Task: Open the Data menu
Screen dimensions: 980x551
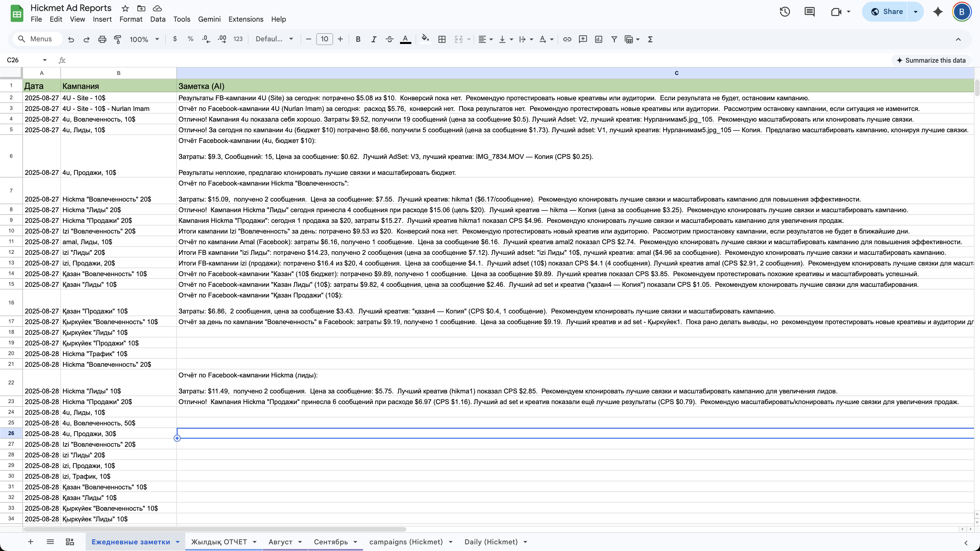Action: (x=157, y=19)
